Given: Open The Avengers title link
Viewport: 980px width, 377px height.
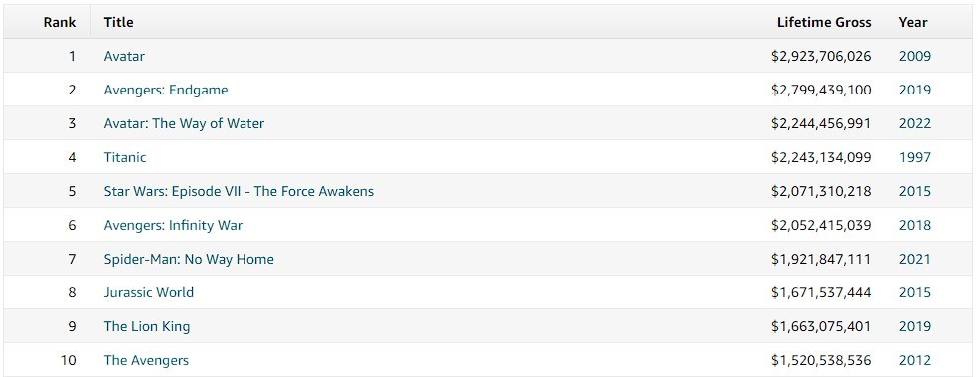Looking at the screenshot, I should pos(146,359).
